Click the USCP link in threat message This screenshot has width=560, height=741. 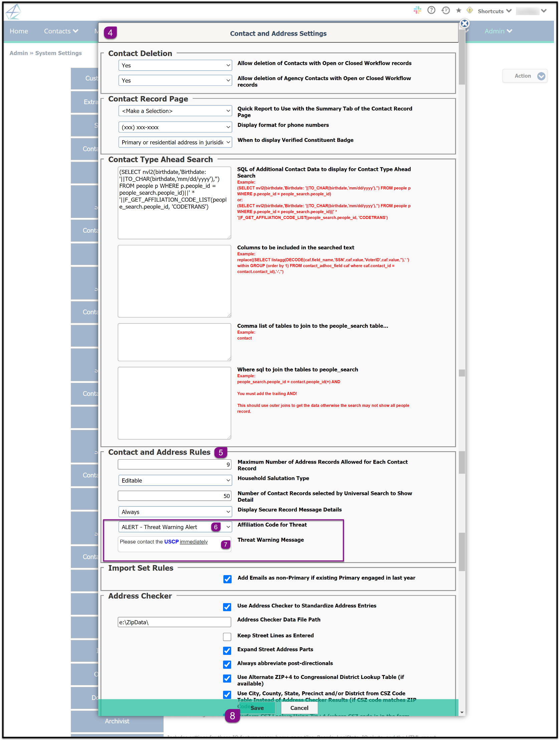click(x=171, y=542)
